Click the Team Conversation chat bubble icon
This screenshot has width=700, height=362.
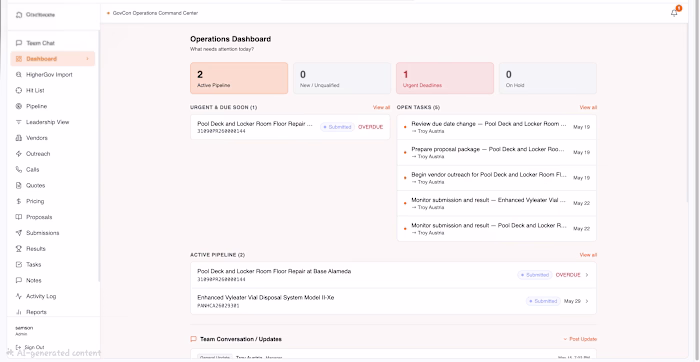(193, 339)
